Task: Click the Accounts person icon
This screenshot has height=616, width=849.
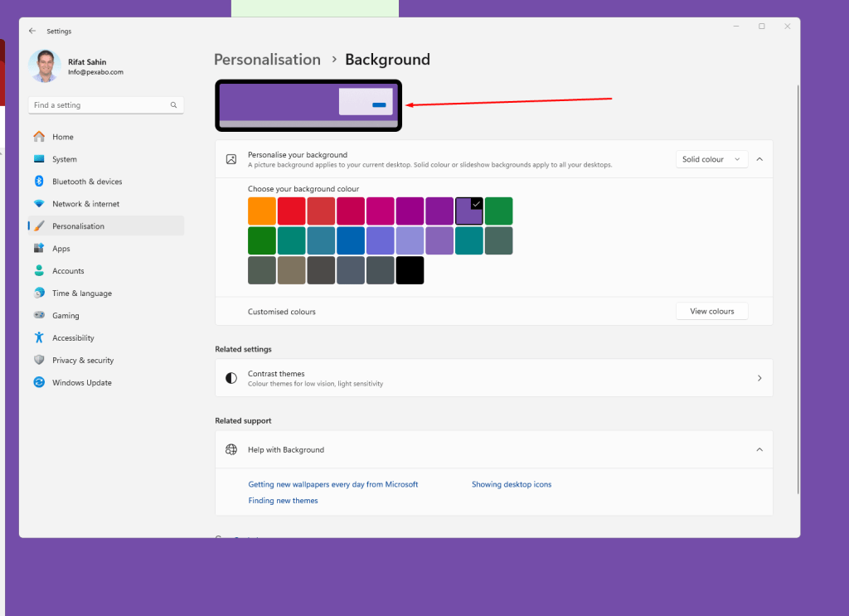Action: tap(39, 270)
